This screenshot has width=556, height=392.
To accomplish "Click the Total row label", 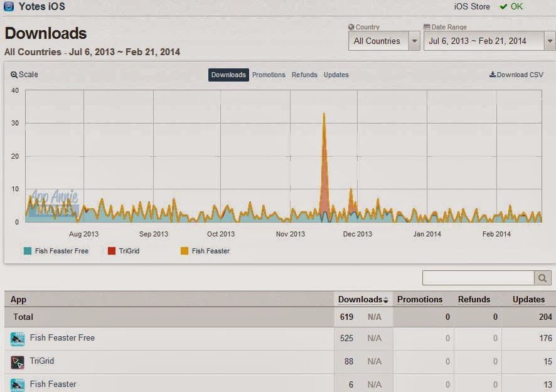I will [23, 317].
